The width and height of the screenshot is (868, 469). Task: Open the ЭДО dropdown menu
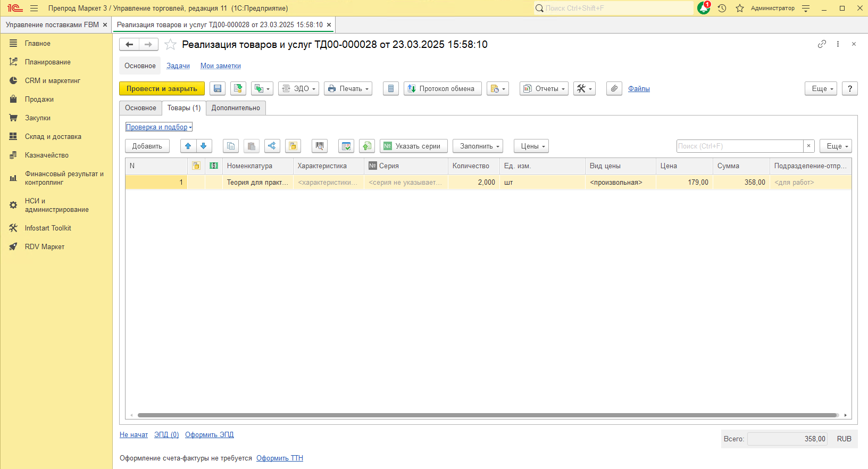click(x=298, y=88)
